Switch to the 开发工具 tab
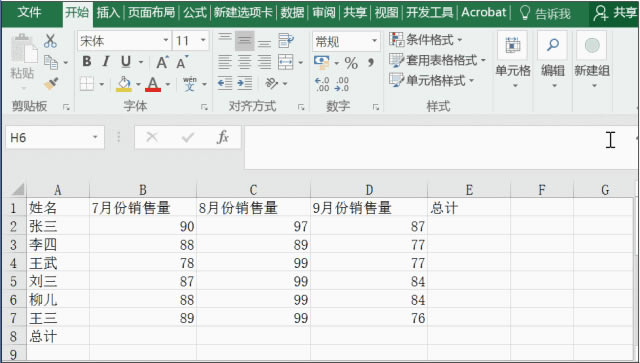640x363 pixels. coord(429,13)
